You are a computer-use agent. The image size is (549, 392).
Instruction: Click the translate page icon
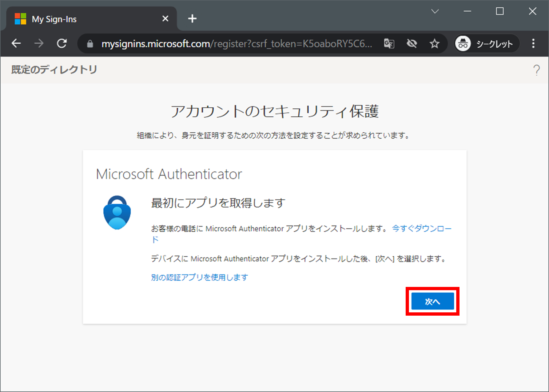389,44
